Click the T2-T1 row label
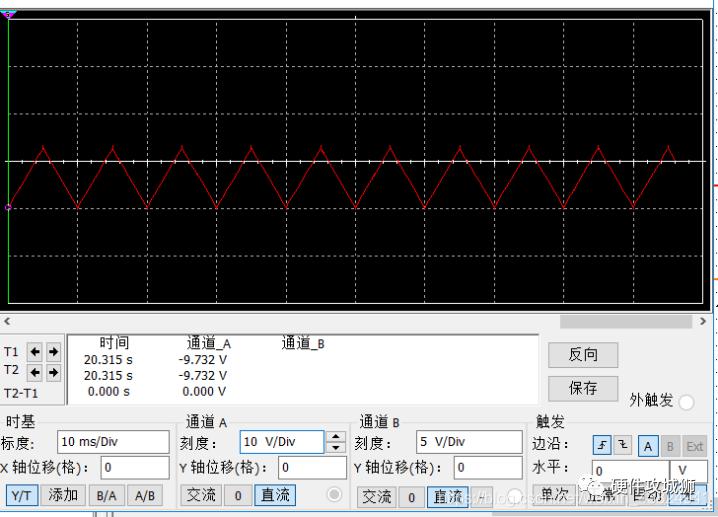 21,393
